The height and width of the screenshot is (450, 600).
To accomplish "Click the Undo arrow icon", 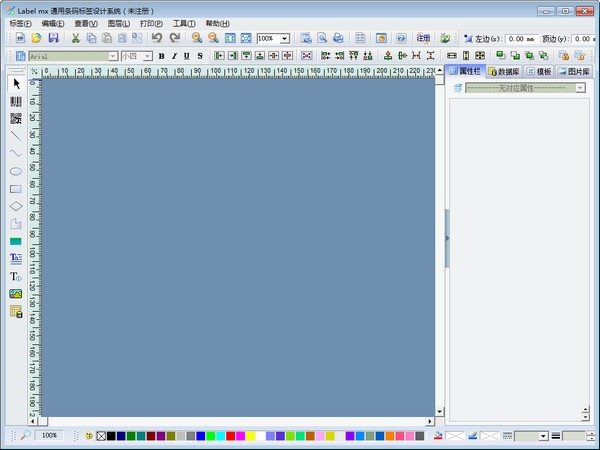I will tap(156, 38).
